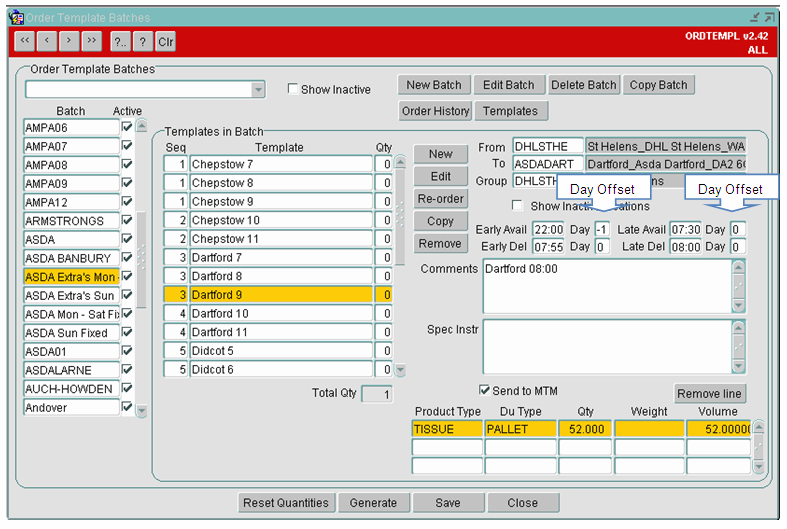Click the Spec Instr text area
This screenshot has height=529, width=787.
607,346
